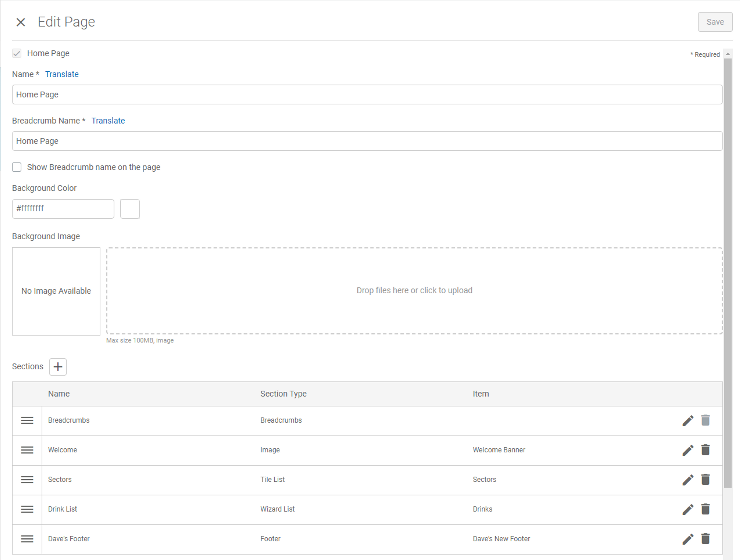This screenshot has width=740, height=560.
Task: Close the Edit Page dialog
Action: point(21,22)
